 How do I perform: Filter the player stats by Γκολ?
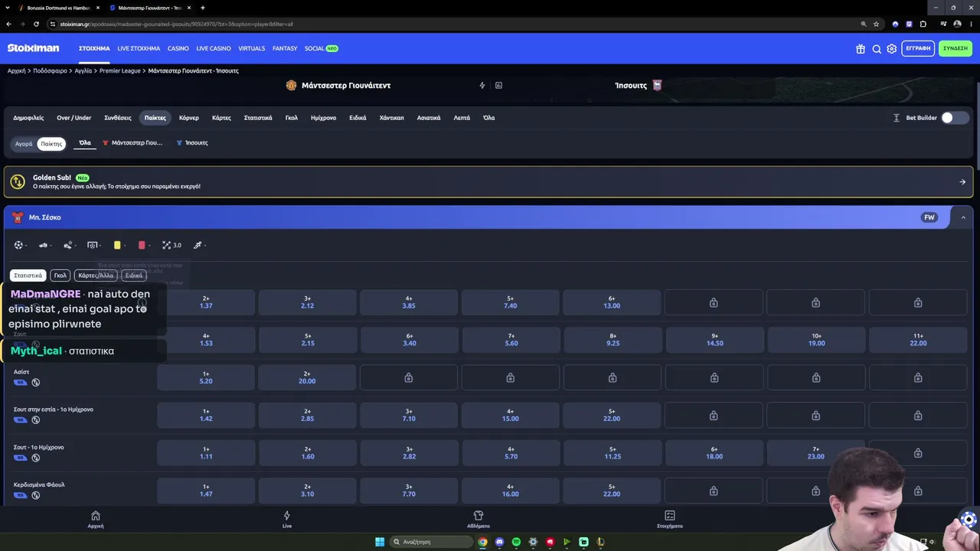(60, 275)
